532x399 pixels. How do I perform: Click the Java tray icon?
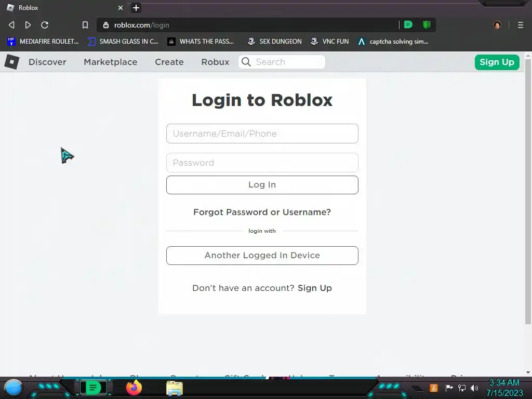click(x=434, y=388)
